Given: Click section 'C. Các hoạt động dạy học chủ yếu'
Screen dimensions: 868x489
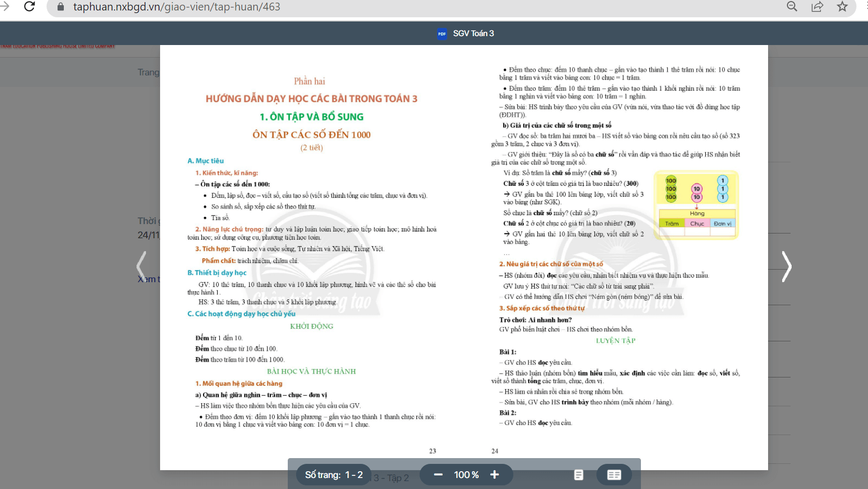Looking at the screenshot, I should tap(241, 314).
